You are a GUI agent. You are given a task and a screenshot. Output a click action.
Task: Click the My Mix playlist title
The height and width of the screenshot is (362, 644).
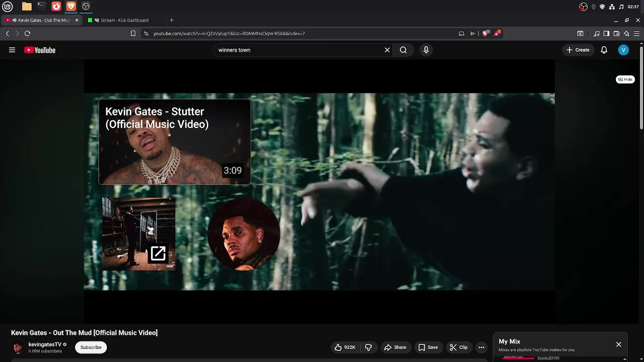(509, 341)
